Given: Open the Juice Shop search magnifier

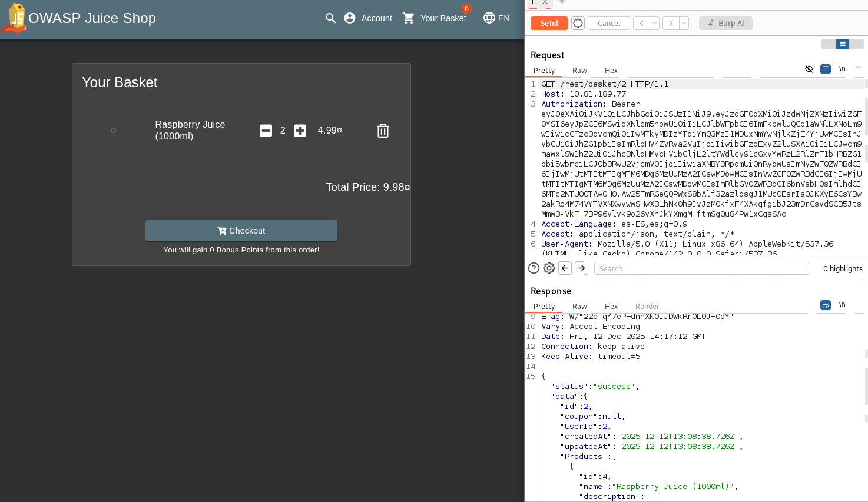Looking at the screenshot, I should click(330, 18).
